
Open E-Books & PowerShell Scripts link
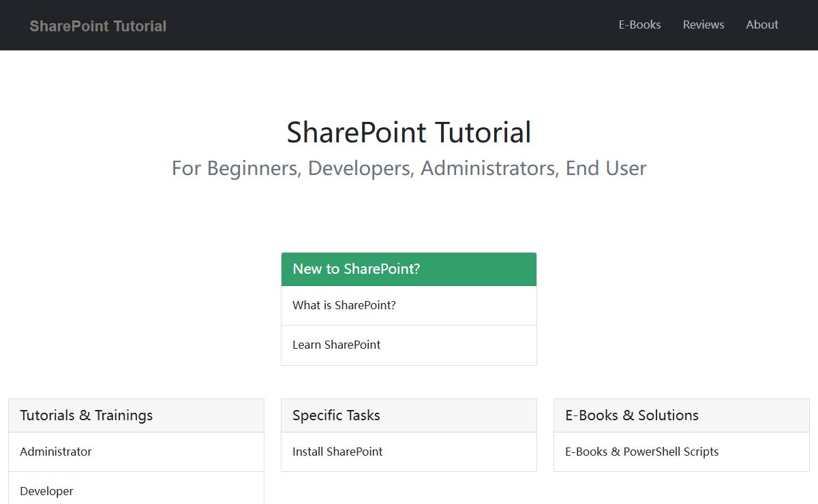point(682,452)
